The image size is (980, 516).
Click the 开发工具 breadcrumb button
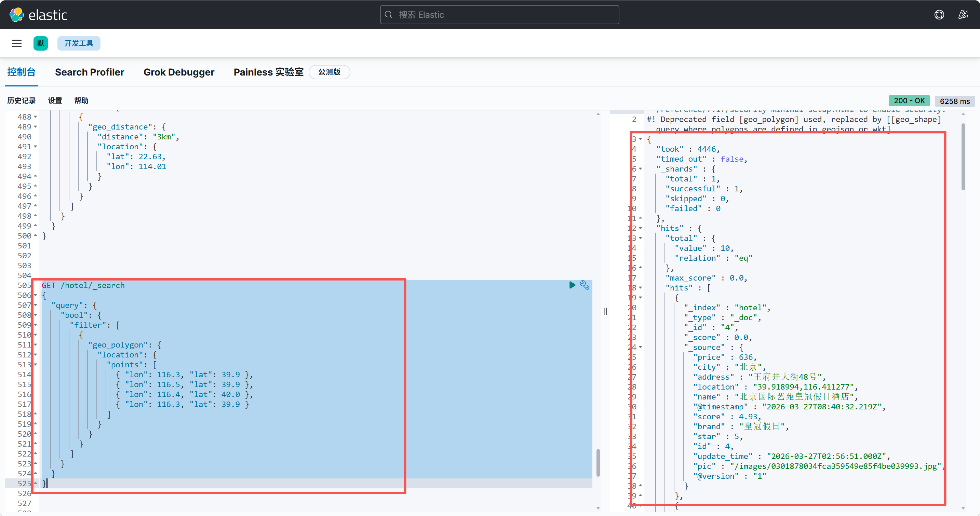tap(79, 43)
